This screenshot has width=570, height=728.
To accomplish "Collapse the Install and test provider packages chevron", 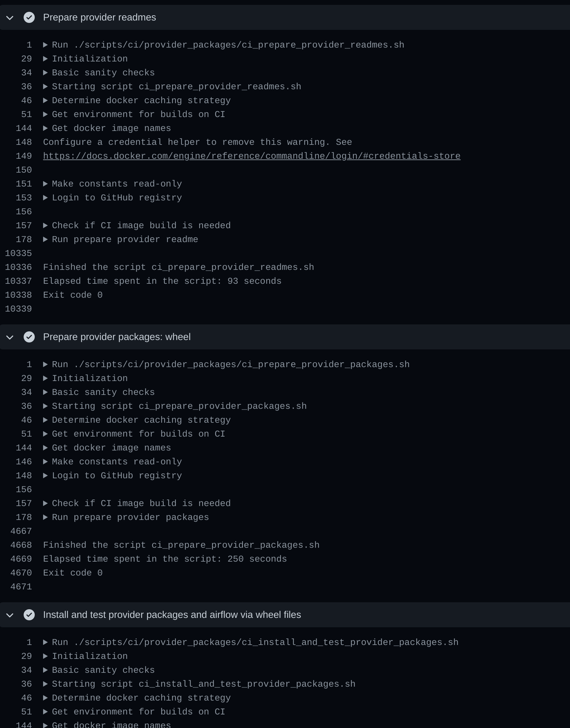I will pyautogui.click(x=10, y=614).
